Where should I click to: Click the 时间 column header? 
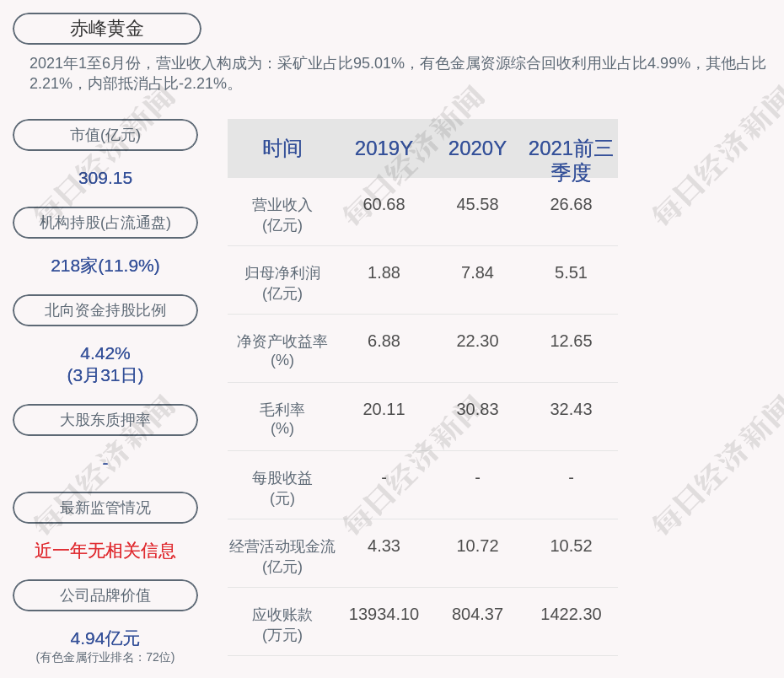click(282, 148)
